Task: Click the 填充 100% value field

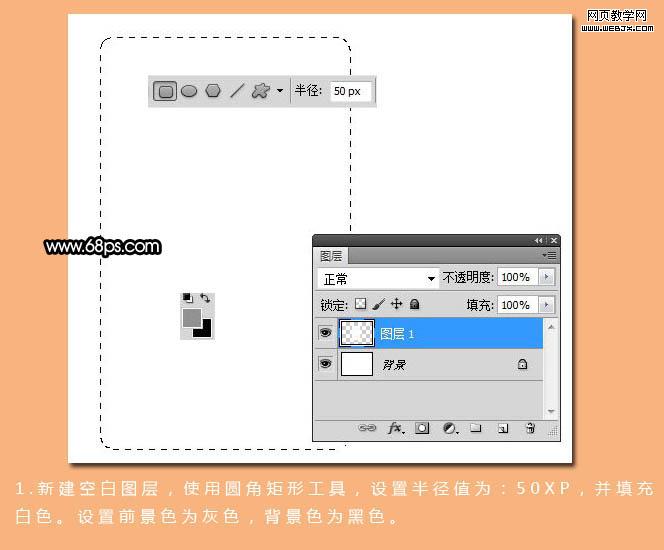Action: 517,305
